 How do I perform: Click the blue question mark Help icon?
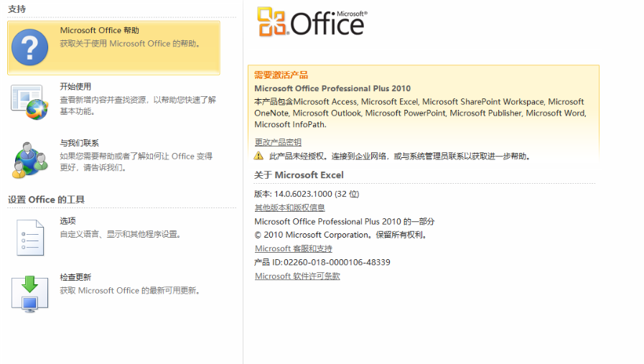(x=30, y=47)
